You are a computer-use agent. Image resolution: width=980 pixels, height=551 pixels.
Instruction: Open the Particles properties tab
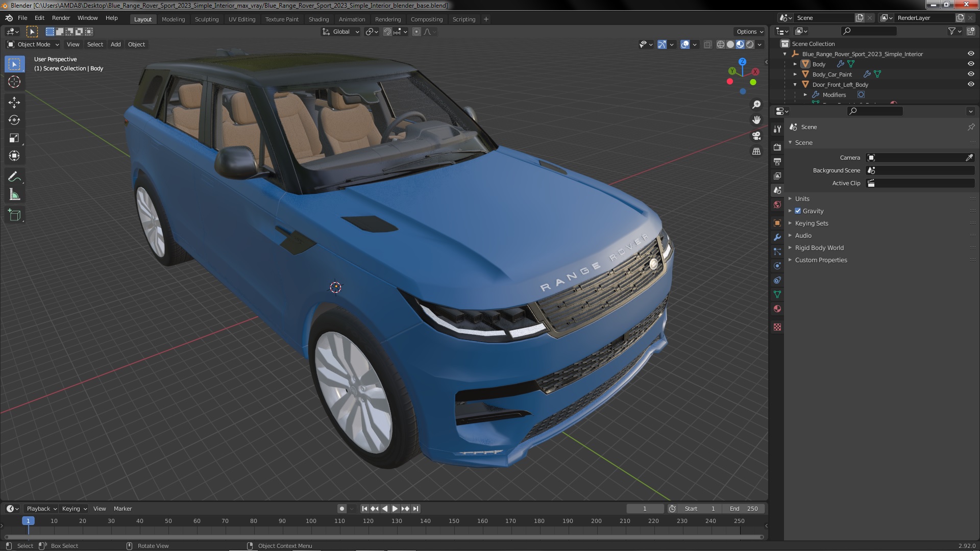[777, 252]
